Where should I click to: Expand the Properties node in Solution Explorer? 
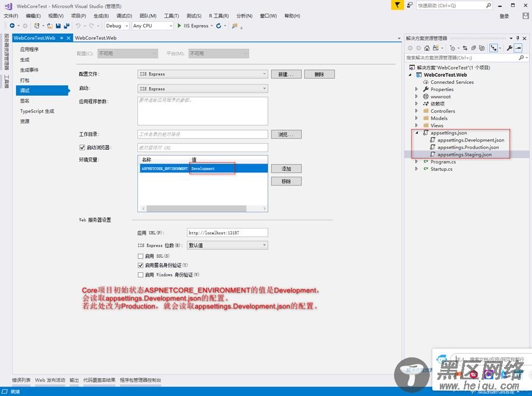[416, 89]
